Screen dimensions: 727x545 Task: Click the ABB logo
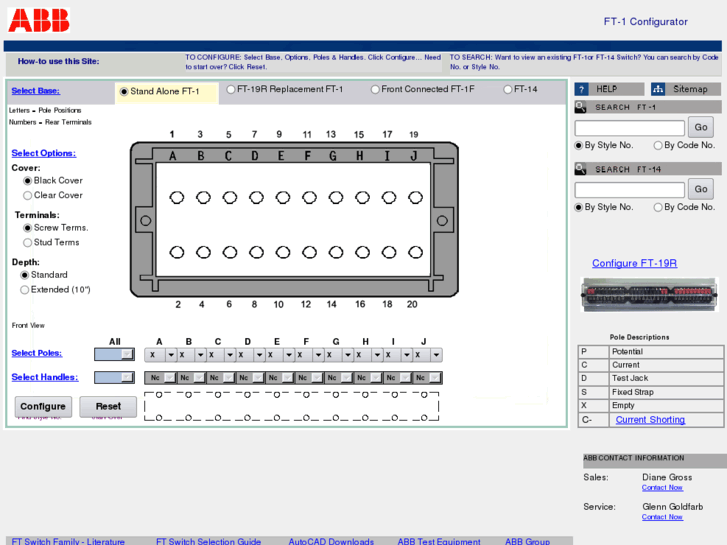39,19
